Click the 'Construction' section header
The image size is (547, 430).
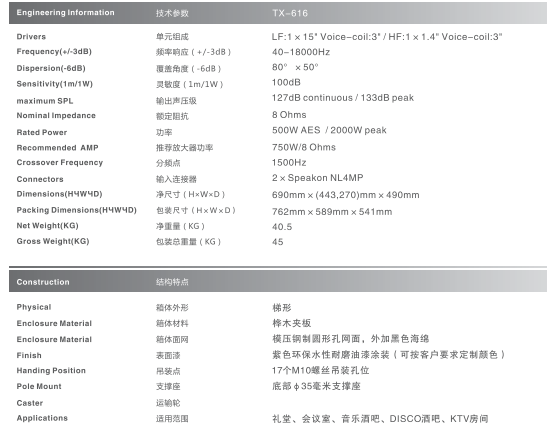(43, 282)
